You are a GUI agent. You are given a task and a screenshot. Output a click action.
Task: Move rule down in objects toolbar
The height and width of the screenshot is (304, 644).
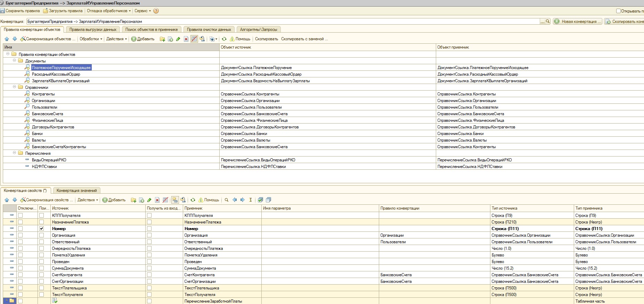15,39
